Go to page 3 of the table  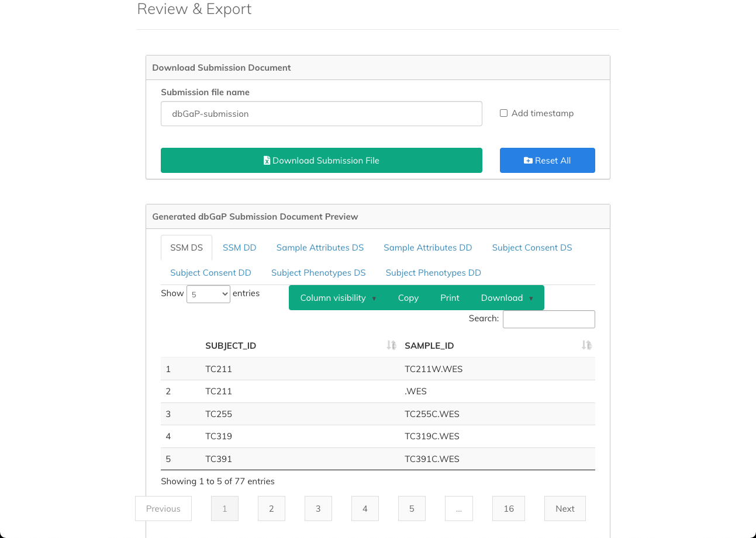318,509
